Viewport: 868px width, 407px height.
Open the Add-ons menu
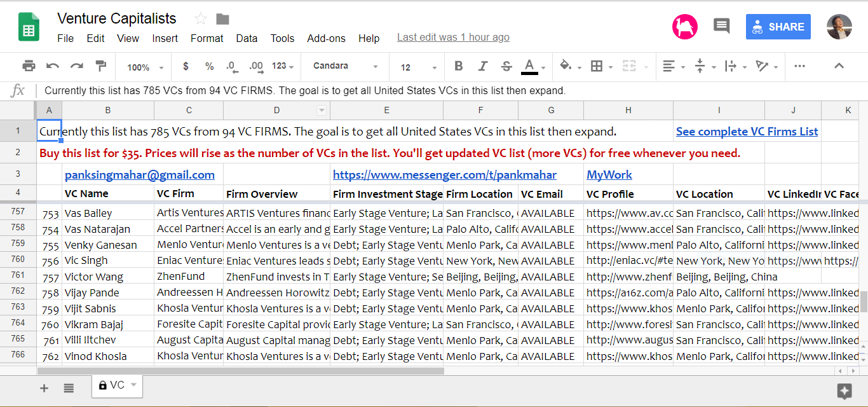click(x=326, y=38)
